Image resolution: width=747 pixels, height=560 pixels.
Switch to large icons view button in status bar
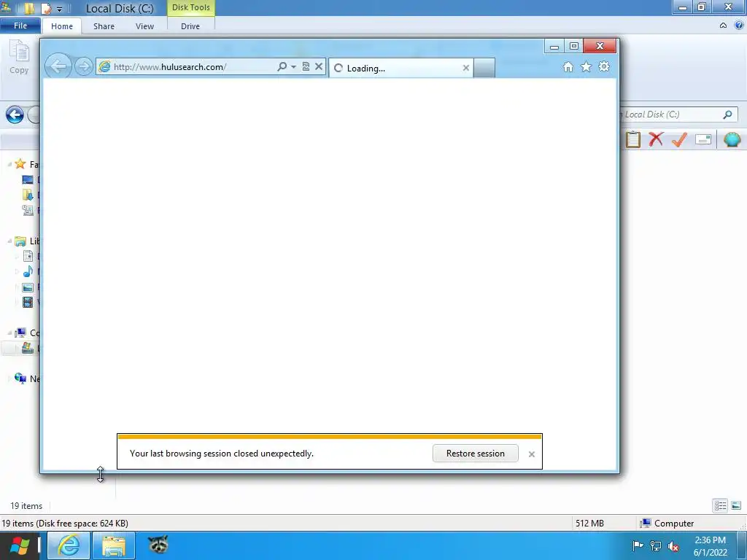coord(736,506)
